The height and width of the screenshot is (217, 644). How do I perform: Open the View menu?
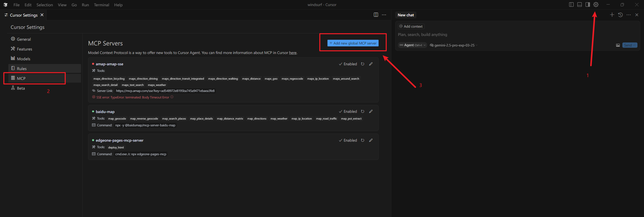click(x=62, y=5)
